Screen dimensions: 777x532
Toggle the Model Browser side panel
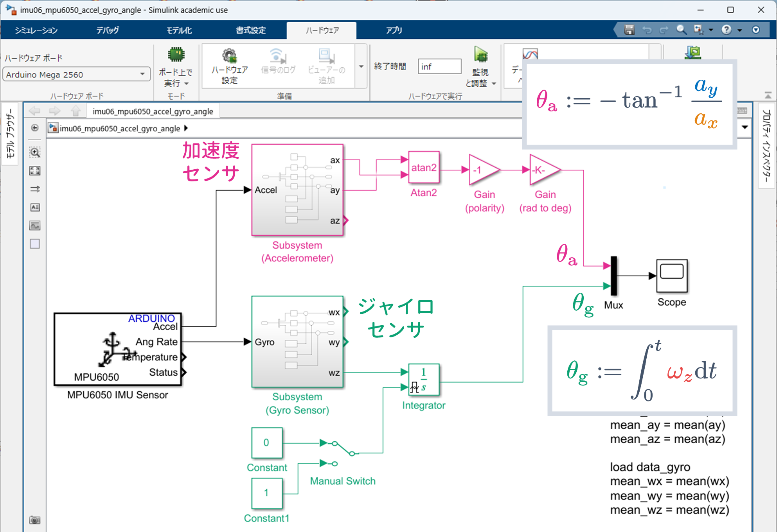(10, 133)
